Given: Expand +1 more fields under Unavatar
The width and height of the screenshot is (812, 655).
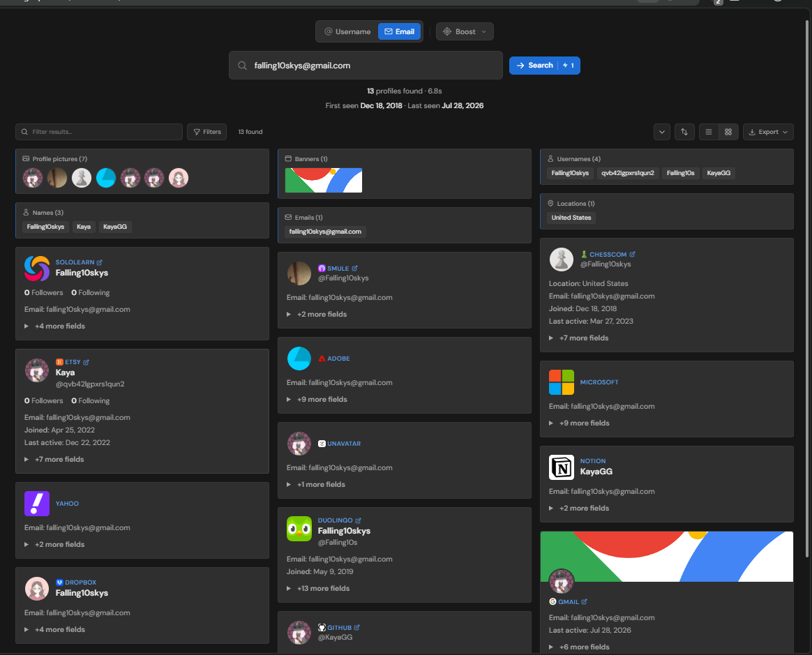Looking at the screenshot, I should pos(321,485).
